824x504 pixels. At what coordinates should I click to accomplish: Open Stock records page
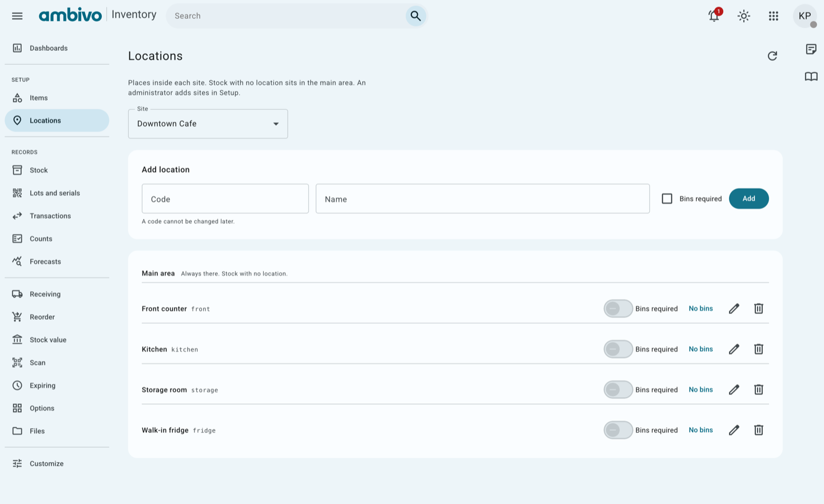[57, 170]
